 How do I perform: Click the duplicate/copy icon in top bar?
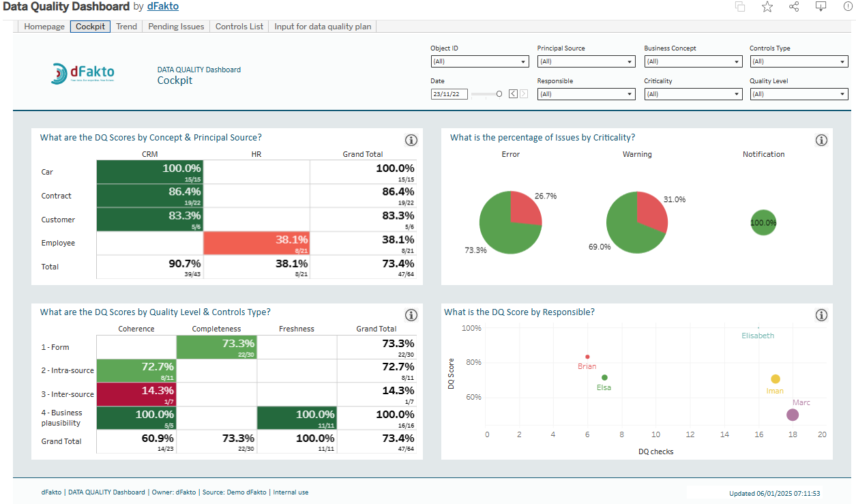[739, 7]
